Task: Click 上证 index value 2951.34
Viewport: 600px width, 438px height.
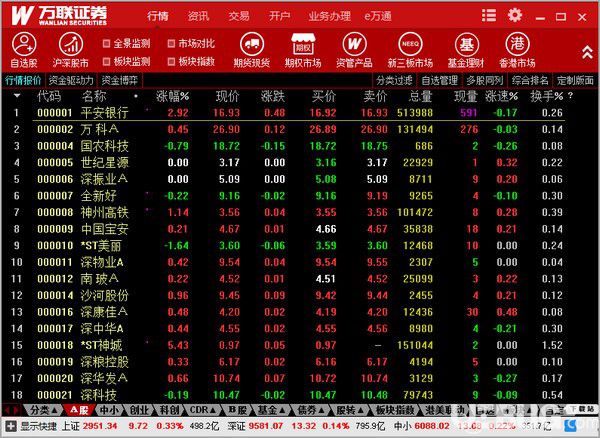Action: (100, 426)
